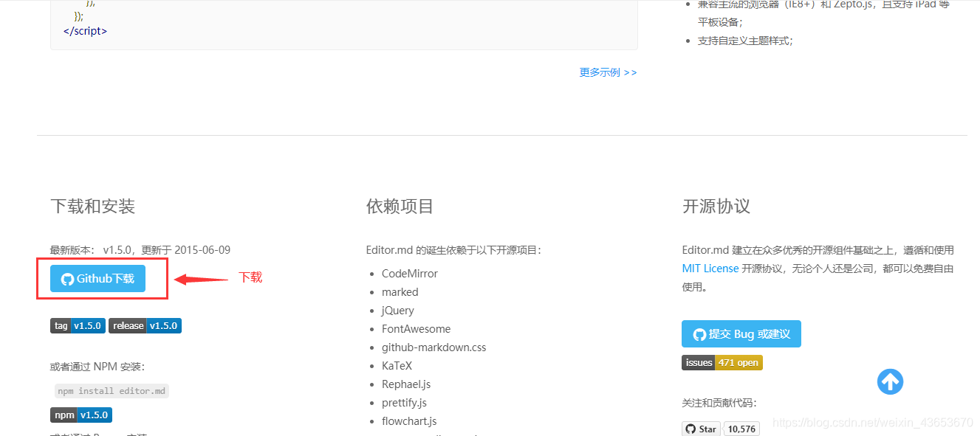Click the tag v1.5.0 badge
This screenshot has width=980, height=436.
pos(78,325)
